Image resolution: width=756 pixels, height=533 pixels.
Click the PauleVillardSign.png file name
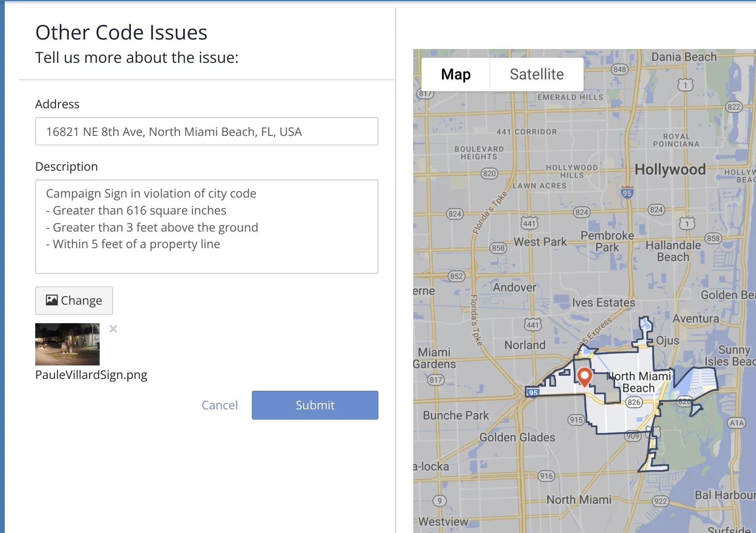tap(91, 375)
